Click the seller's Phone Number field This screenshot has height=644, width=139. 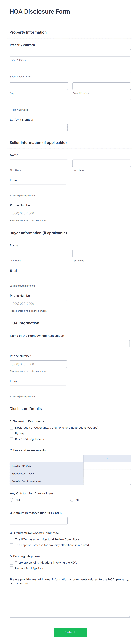[38, 213]
